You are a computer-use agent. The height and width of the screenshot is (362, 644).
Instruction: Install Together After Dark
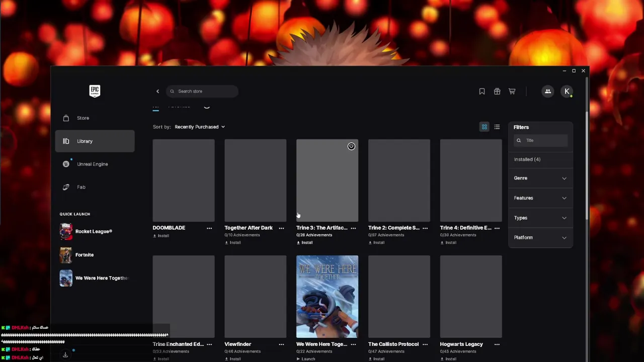tap(233, 242)
